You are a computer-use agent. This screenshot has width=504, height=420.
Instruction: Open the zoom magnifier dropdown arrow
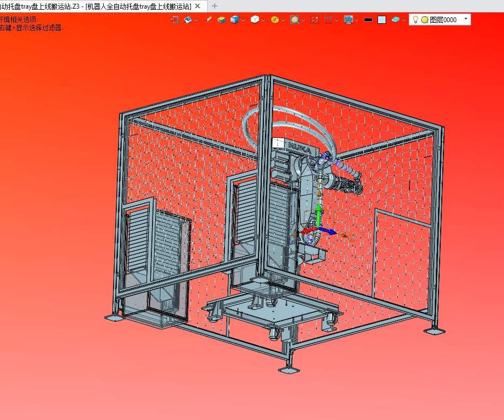[303, 20]
